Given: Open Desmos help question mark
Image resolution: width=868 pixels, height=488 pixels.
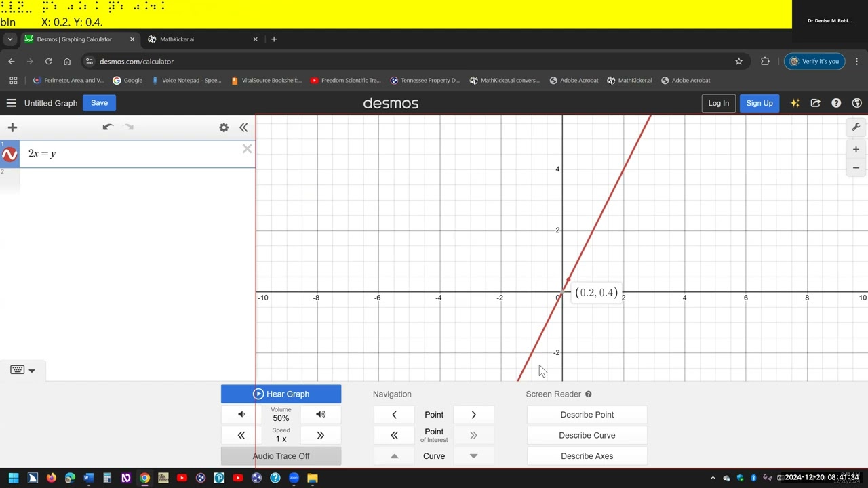Looking at the screenshot, I should 836,103.
